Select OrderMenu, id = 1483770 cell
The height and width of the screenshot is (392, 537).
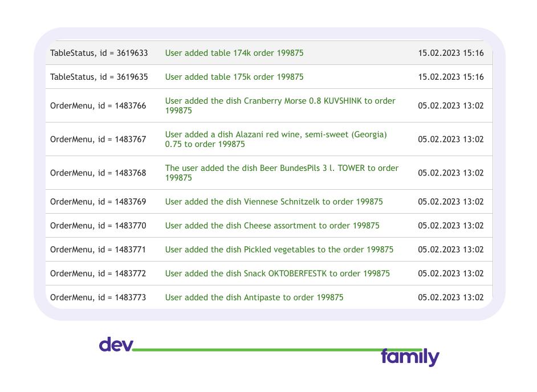click(98, 226)
